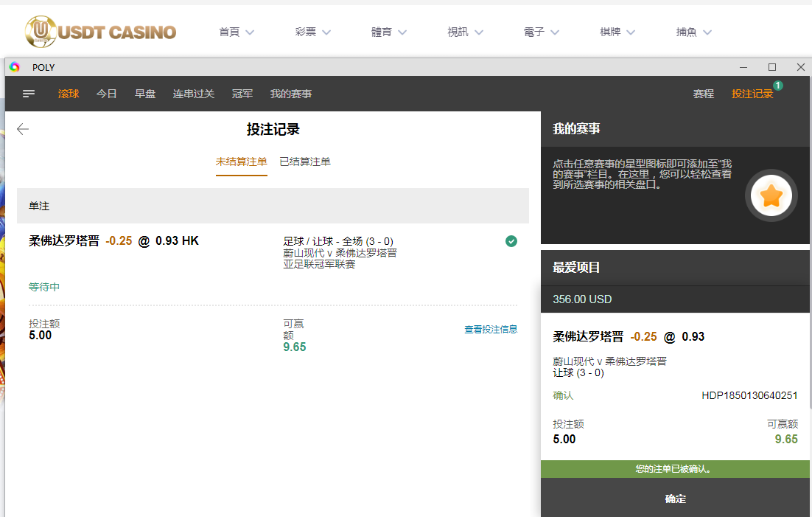
Task: Open the 滚球 menu item
Action: pos(69,94)
